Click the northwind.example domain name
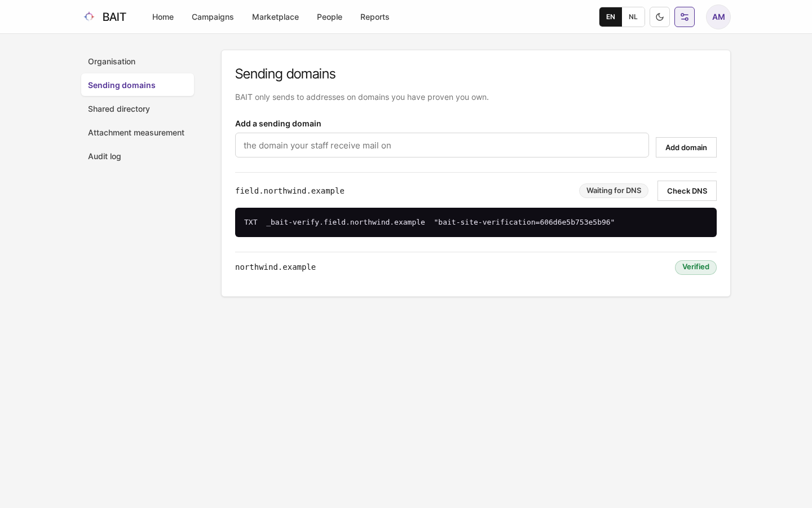This screenshot has width=812, height=508. pos(275,267)
